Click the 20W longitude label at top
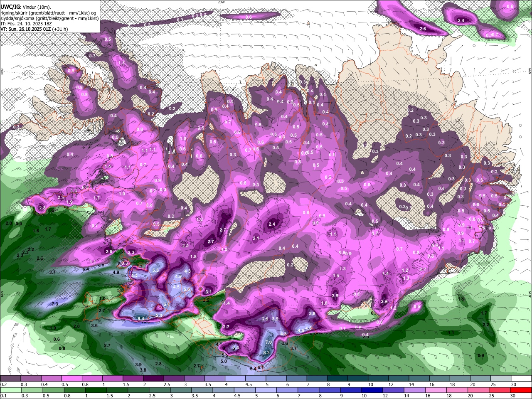532x399 pixels. [x=221, y=2]
